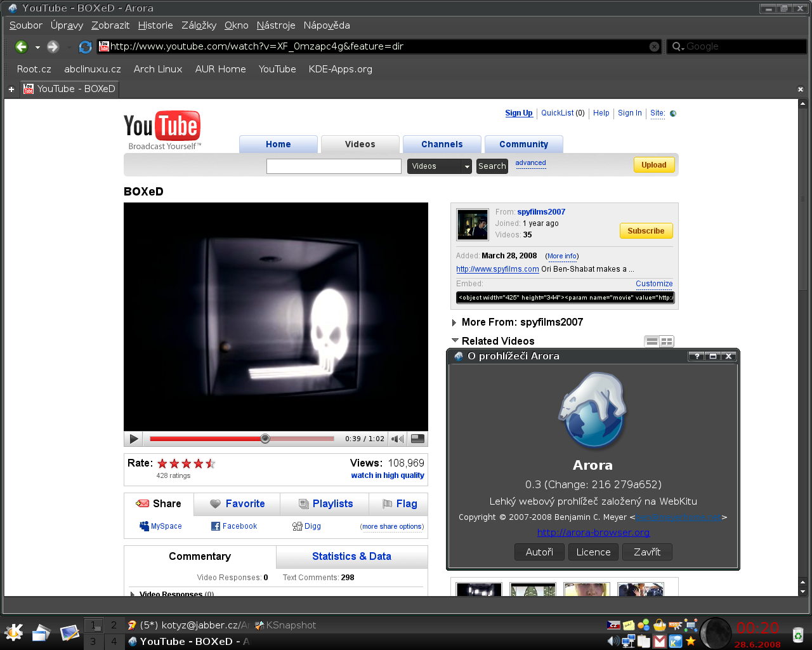Click the video progress seek bar
This screenshot has width=812, height=650.
point(242,439)
